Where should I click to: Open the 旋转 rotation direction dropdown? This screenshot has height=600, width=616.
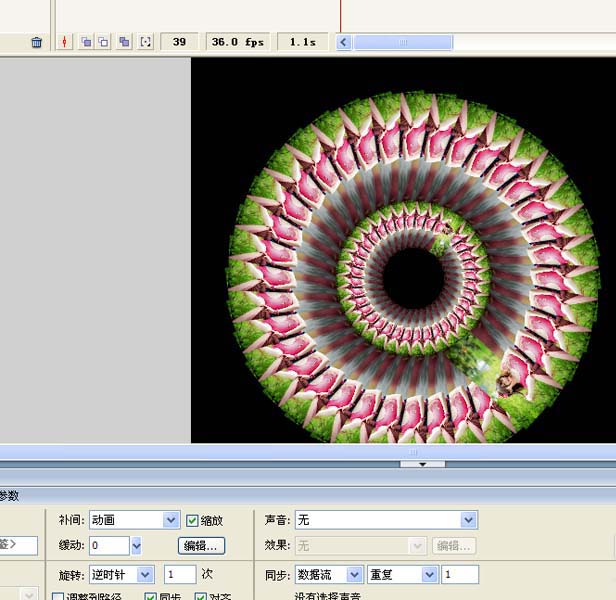coord(145,574)
